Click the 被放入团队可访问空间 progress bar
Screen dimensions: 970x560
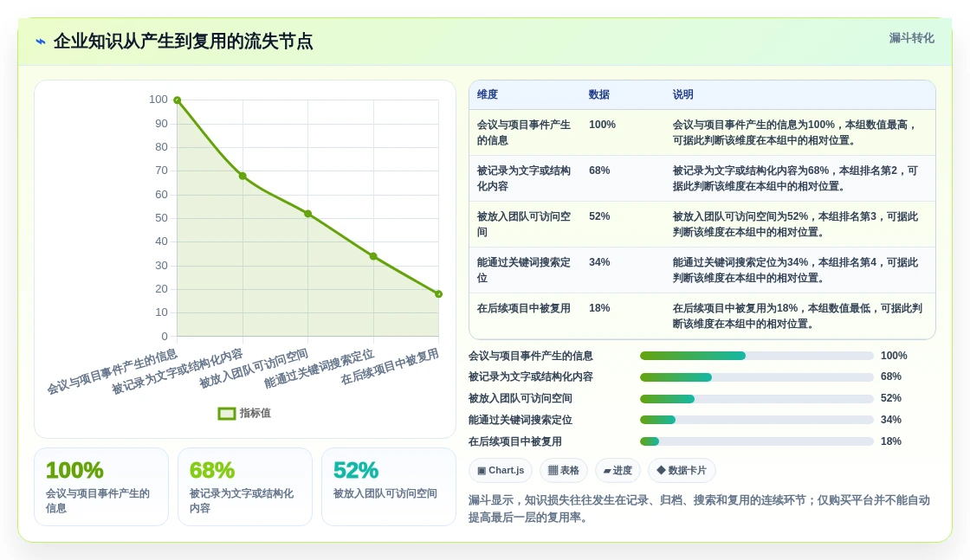tap(757, 399)
